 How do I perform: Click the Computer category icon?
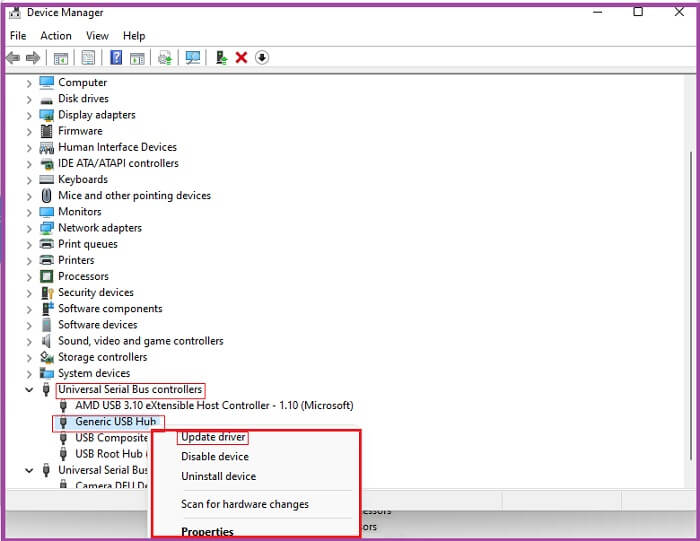pos(46,82)
